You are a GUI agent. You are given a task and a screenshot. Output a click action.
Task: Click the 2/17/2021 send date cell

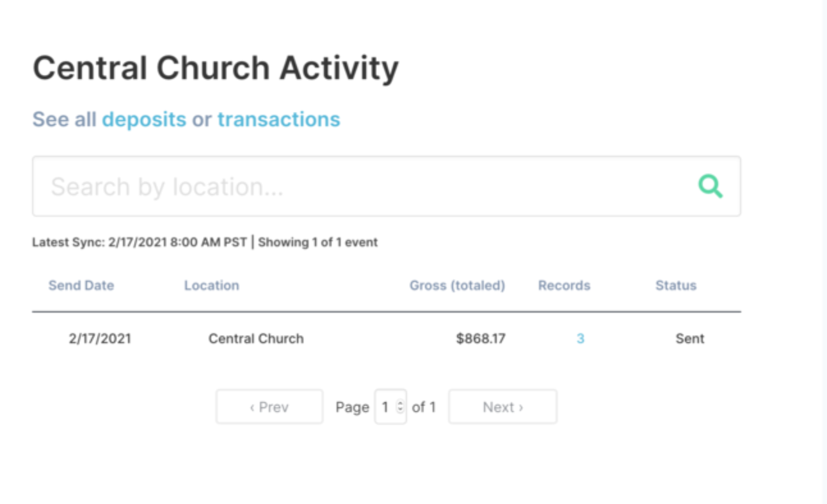pyautogui.click(x=99, y=338)
